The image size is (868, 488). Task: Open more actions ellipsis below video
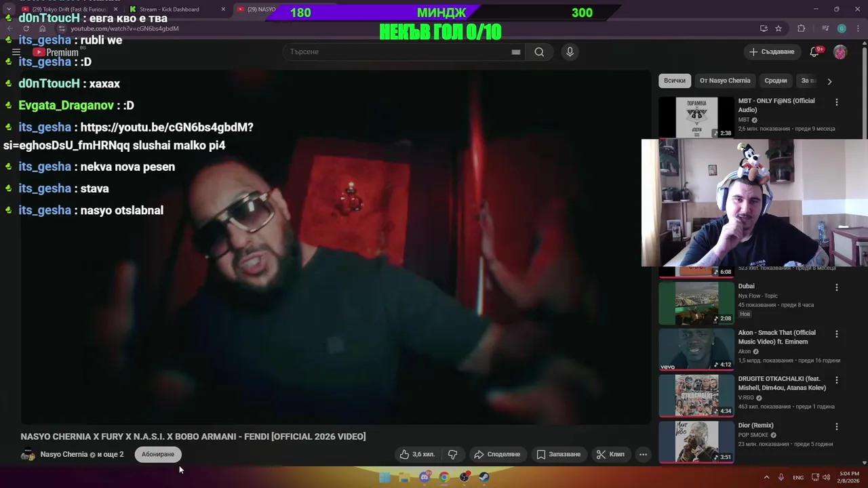point(643,454)
